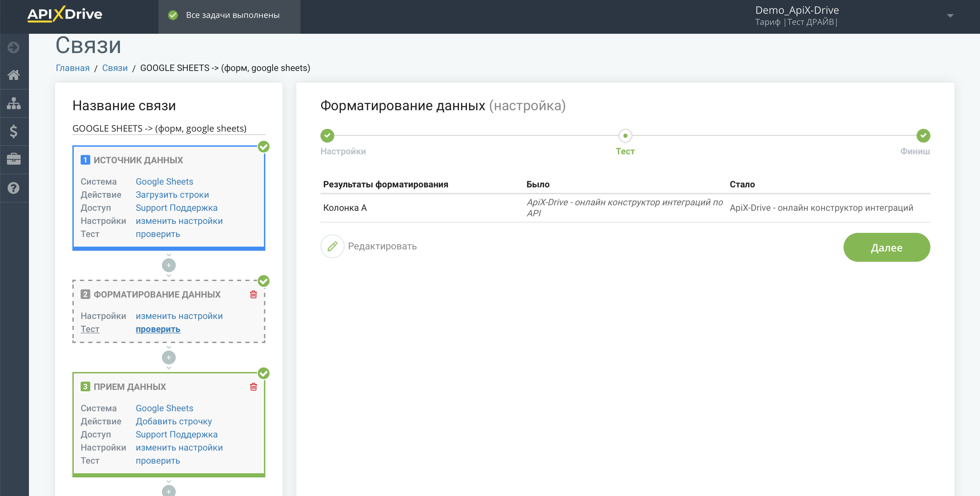Click the ApiX-Drive logo

click(x=65, y=14)
